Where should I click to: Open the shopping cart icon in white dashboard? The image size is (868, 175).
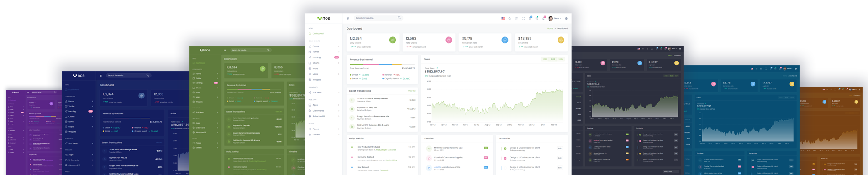click(530, 18)
